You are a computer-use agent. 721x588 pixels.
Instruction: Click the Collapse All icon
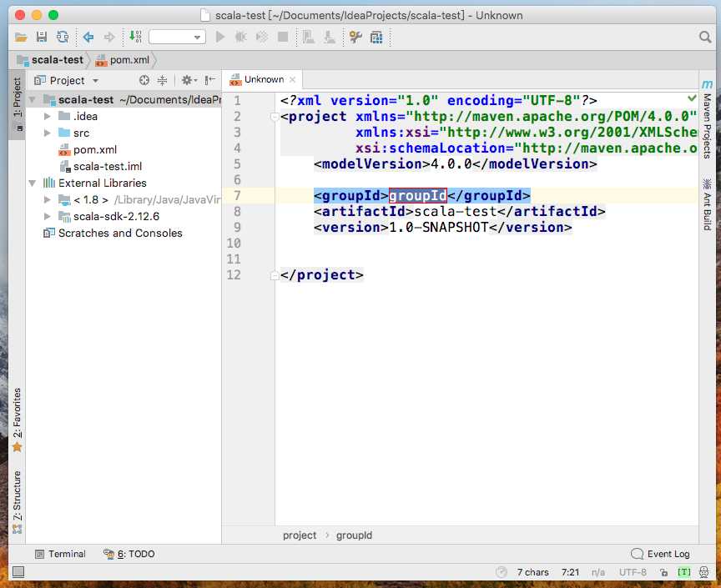tap(163, 80)
